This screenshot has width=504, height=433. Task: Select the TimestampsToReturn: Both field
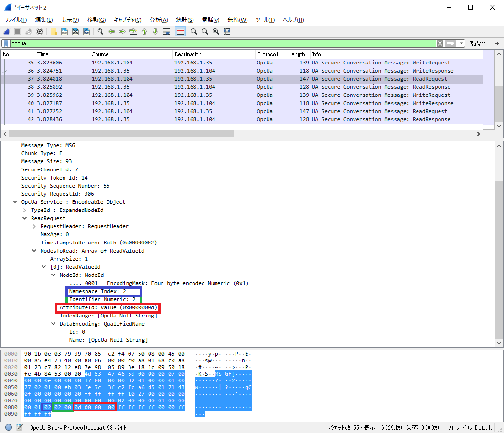coord(99,243)
